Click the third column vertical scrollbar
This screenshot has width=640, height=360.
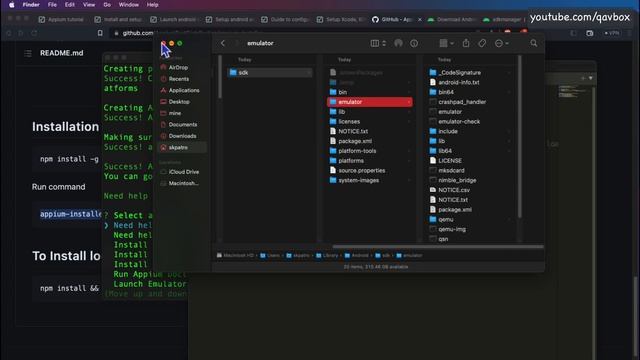point(520,137)
